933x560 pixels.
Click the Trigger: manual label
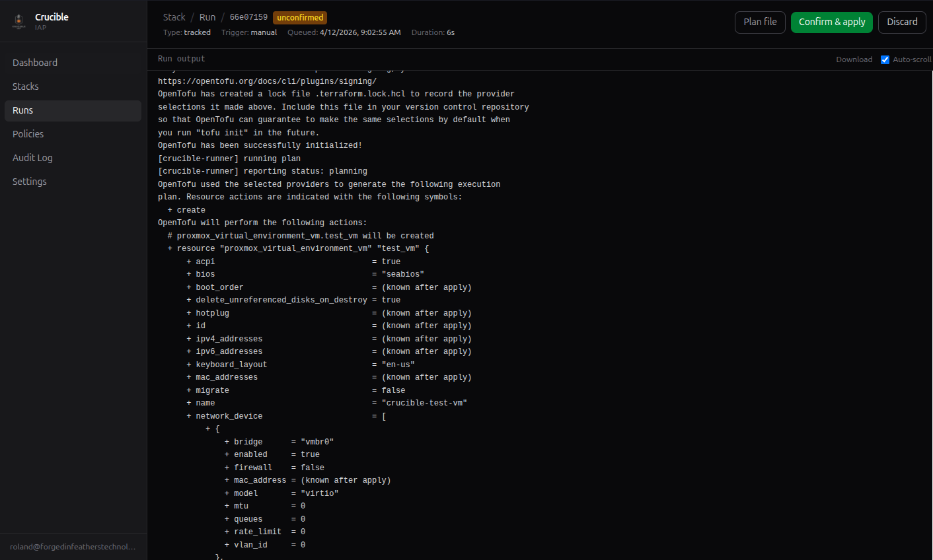pos(249,32)
